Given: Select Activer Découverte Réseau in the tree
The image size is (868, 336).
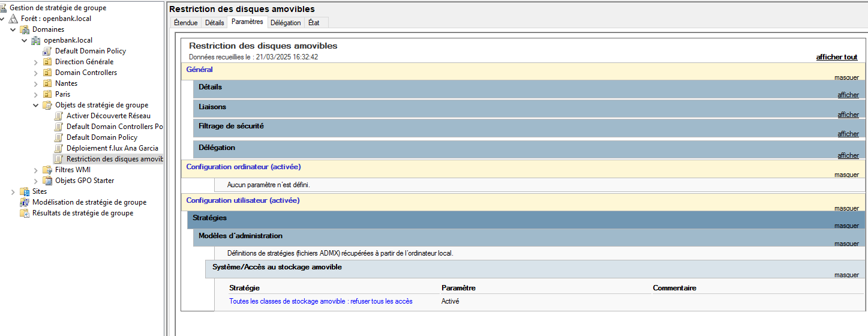Looking at the screenshot, I should click(x=109, y=116).
